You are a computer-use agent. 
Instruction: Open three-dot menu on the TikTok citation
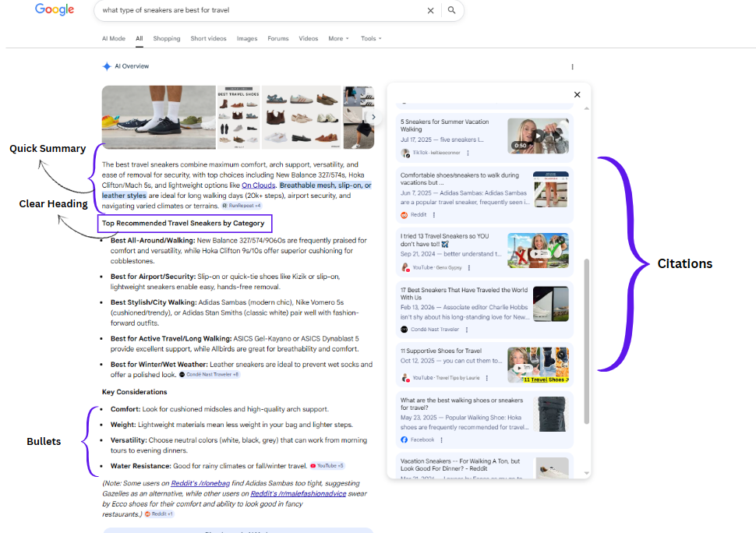tap(466, 153)
